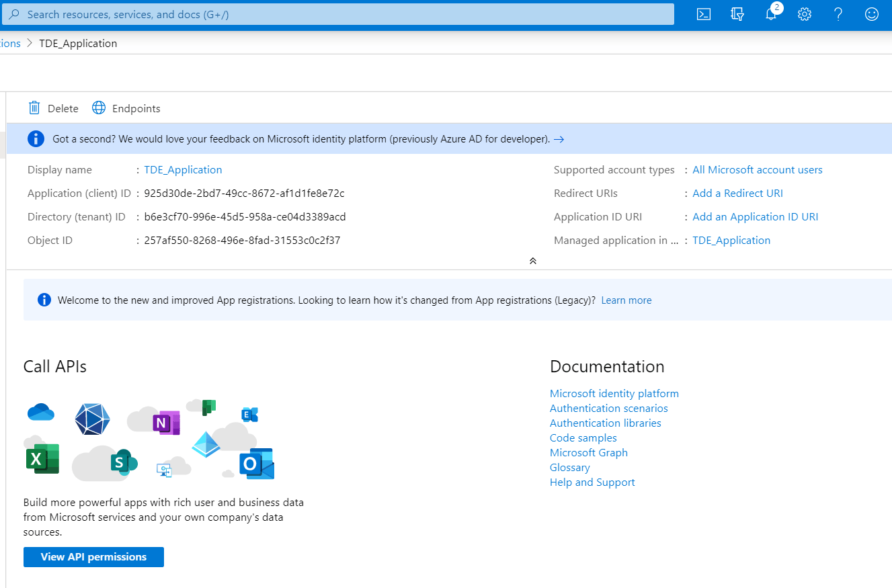Open Endpoints using the globe icon
This screenshot has width=892, height=588.
(99, 108)
